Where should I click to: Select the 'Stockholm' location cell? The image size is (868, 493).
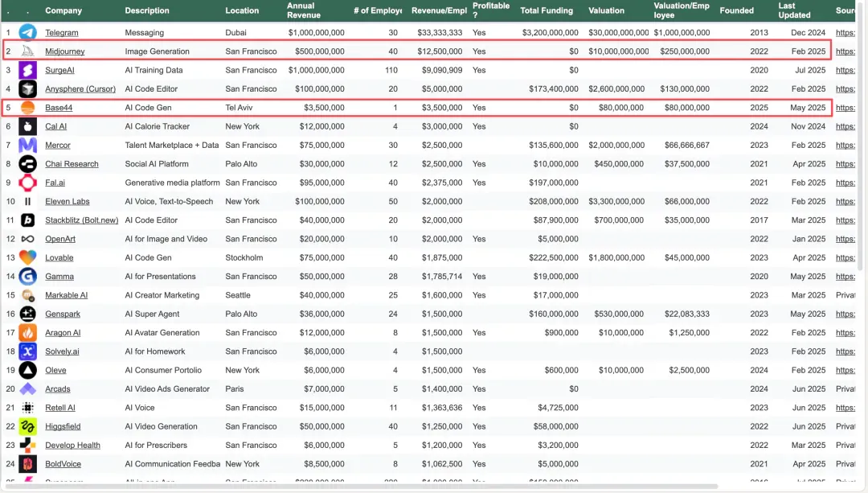244,257
